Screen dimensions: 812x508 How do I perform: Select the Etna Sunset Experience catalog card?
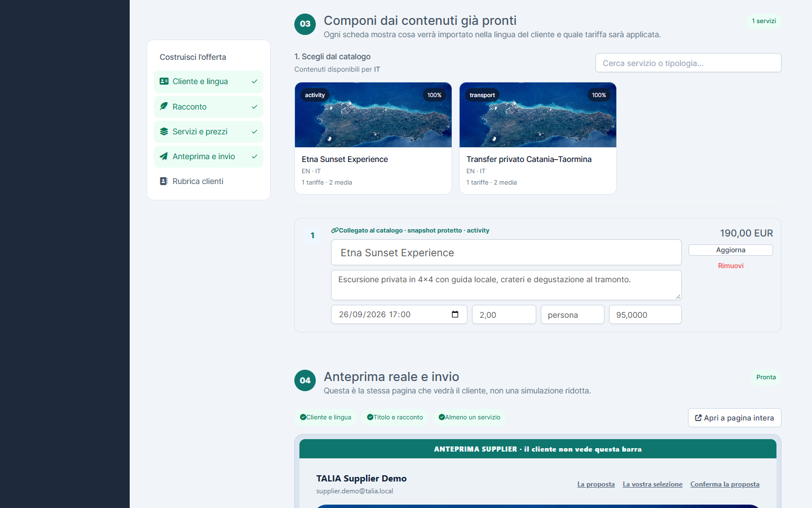pyautogui.click(x=373, y=138)
